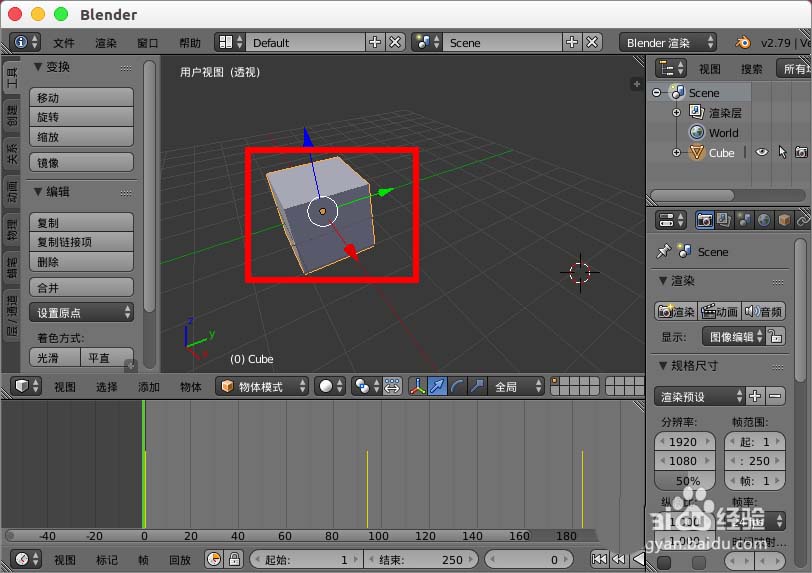Click the Blender logo icon
This screenshot has height=573, width=812.
coord(744,42)
